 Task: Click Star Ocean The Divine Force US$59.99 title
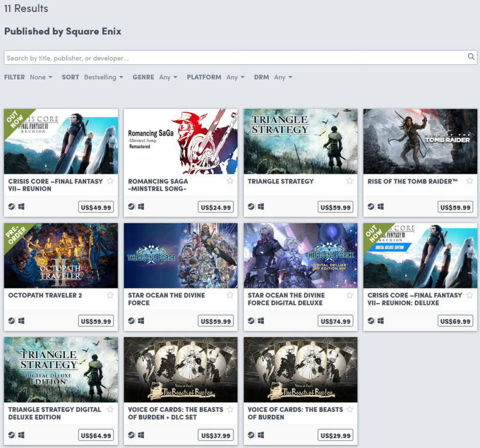click(166, 299)
